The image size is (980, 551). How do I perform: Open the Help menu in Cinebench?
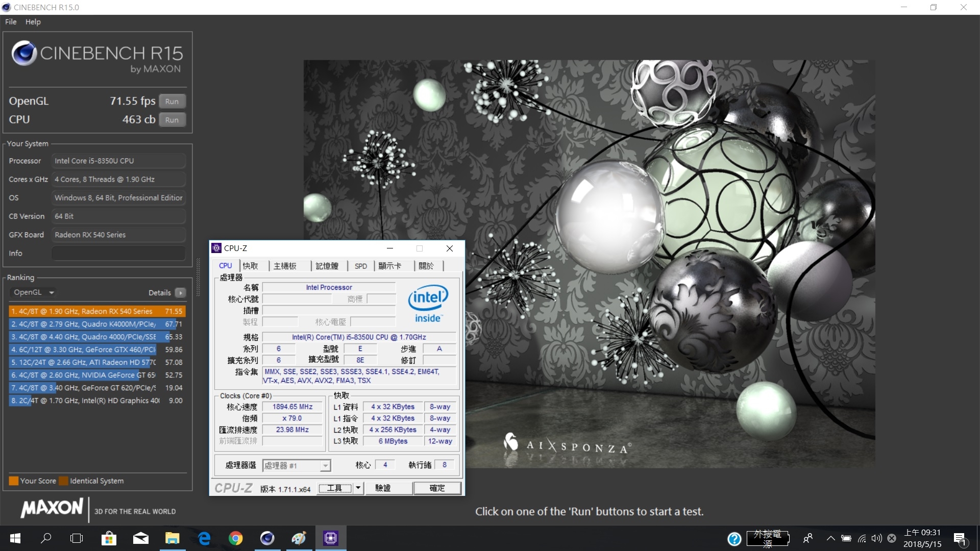tap(33, 22)
